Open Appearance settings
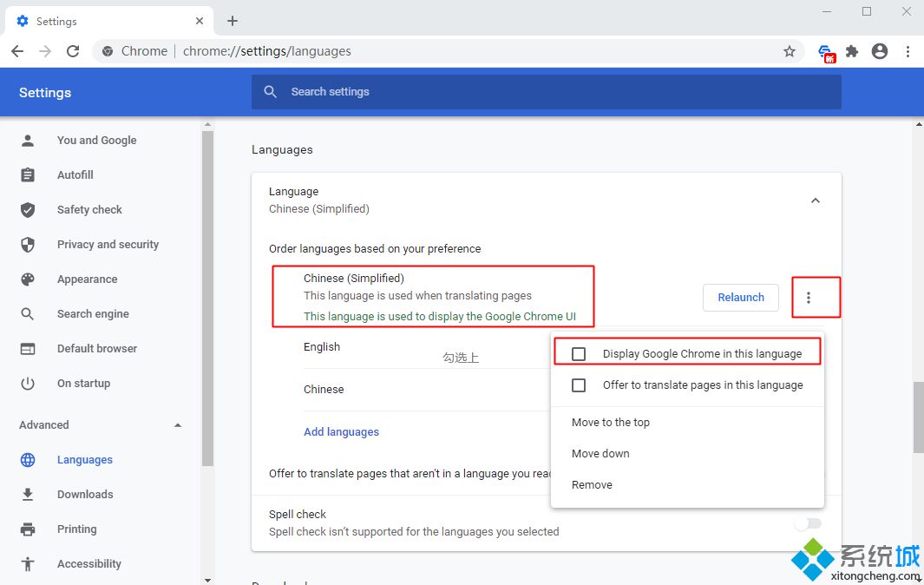This screenshot has height=585, width=924. 88,279
